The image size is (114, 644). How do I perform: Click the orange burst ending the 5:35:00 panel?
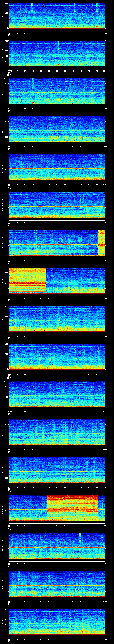tap(101, 243)
